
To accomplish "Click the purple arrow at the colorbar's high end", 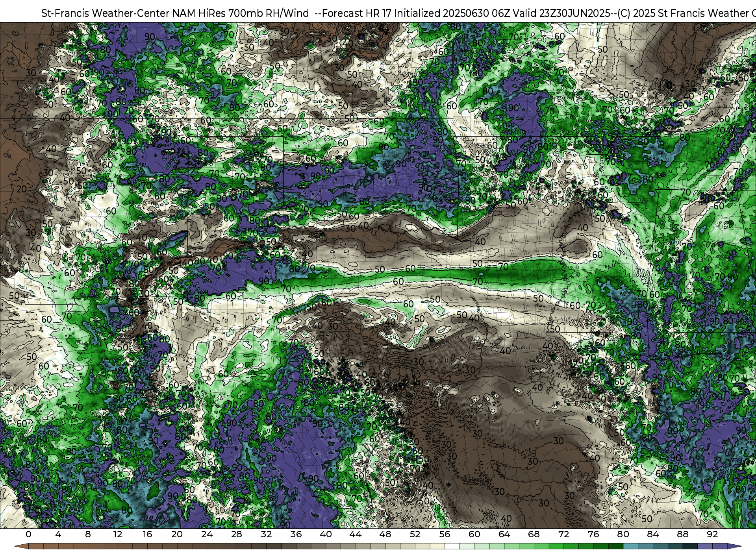I will pos(735,546).
